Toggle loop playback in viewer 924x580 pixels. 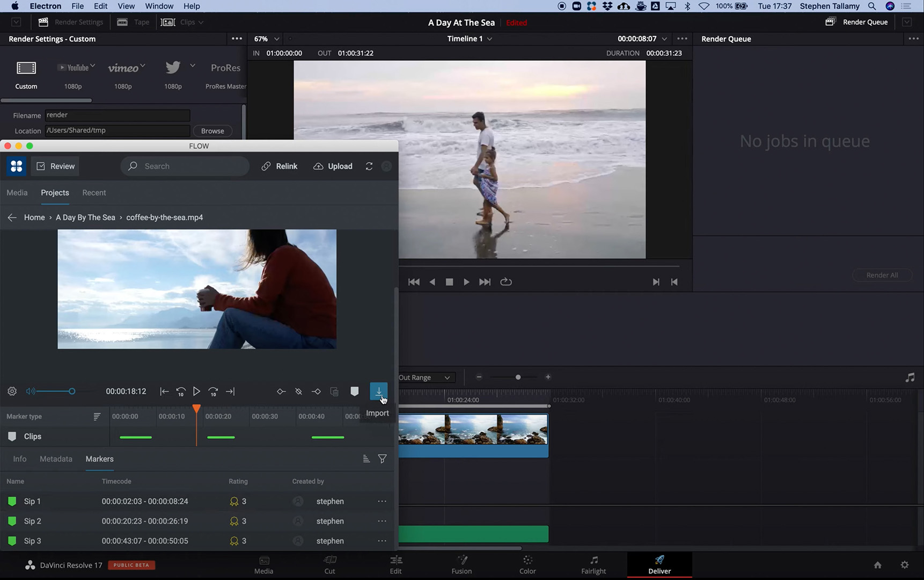505,282
